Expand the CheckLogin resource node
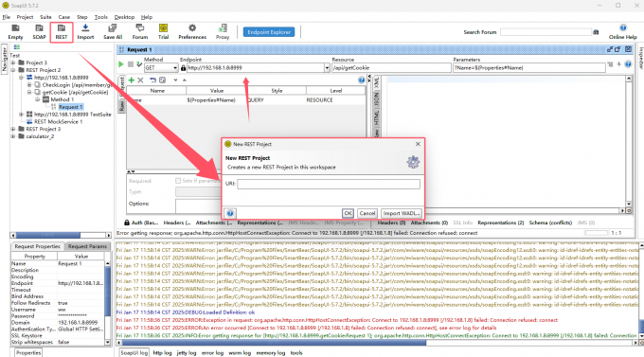The image size is (644, 357). [x=29, y=85]
